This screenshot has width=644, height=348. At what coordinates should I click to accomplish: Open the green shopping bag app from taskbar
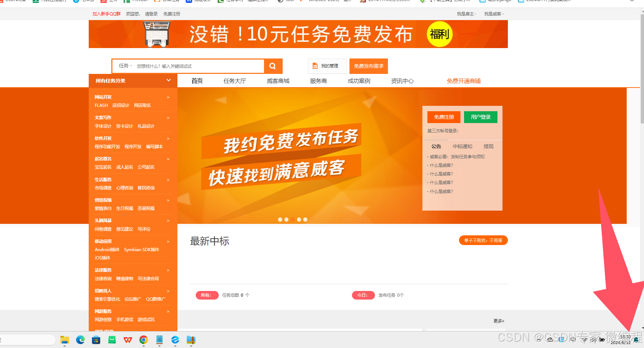pyautogui.click(x=112, y=340)
